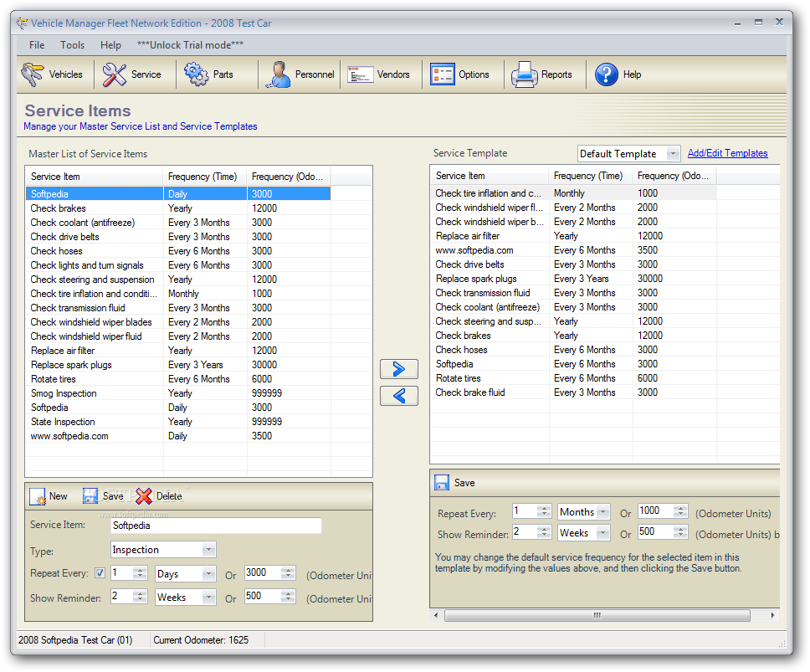Click scrollbar right arrow in template panel
810x672 pixels.
point(773,615)
